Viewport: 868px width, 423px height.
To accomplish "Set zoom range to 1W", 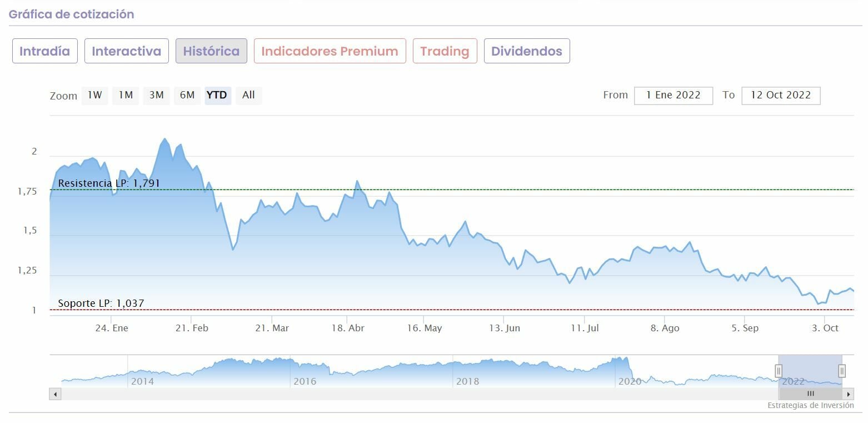I will pyautogui.click(x=94, y=95).
